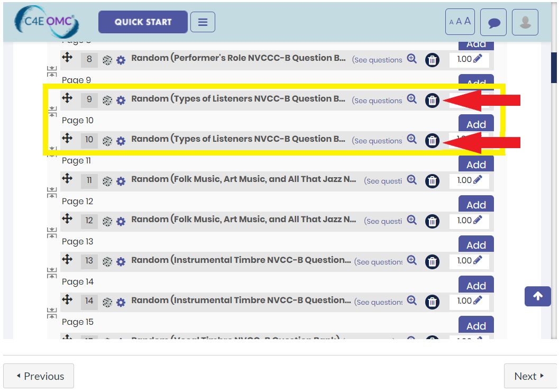Click See questions link for question 8
The width and height of the screenshot is (559, 392).
point(377,60)
